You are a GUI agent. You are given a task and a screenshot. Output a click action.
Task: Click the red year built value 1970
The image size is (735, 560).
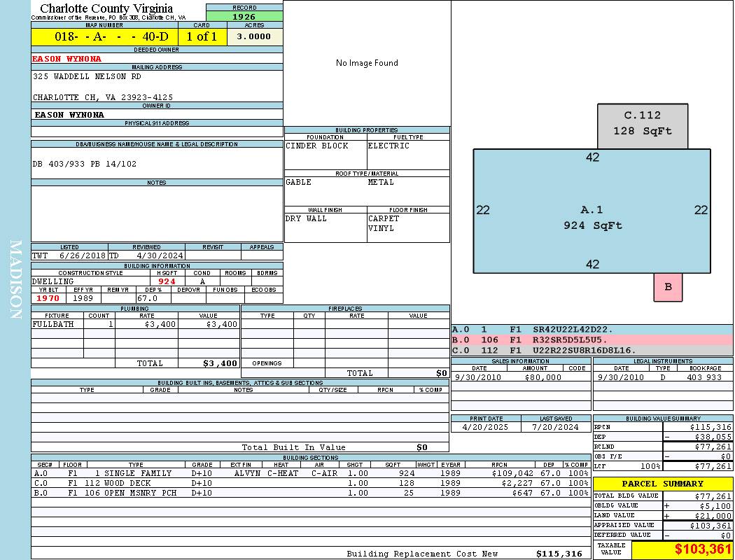point(49,298)
